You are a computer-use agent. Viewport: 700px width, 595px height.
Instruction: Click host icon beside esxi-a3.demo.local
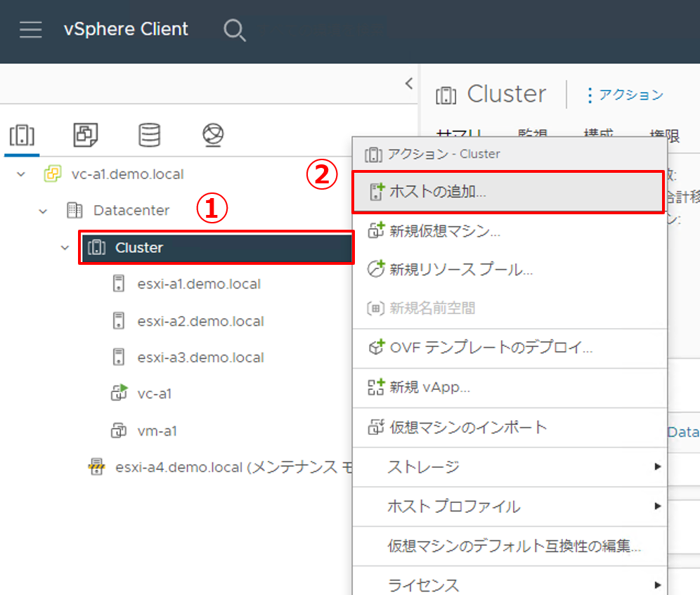118,357
